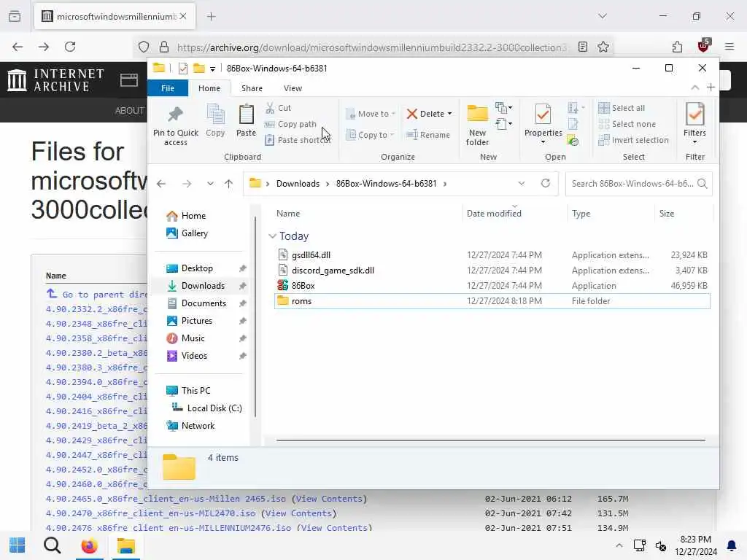The image size is (747, 560).
Task: Click the Properties checkmark icon
Action: [543, 114]
